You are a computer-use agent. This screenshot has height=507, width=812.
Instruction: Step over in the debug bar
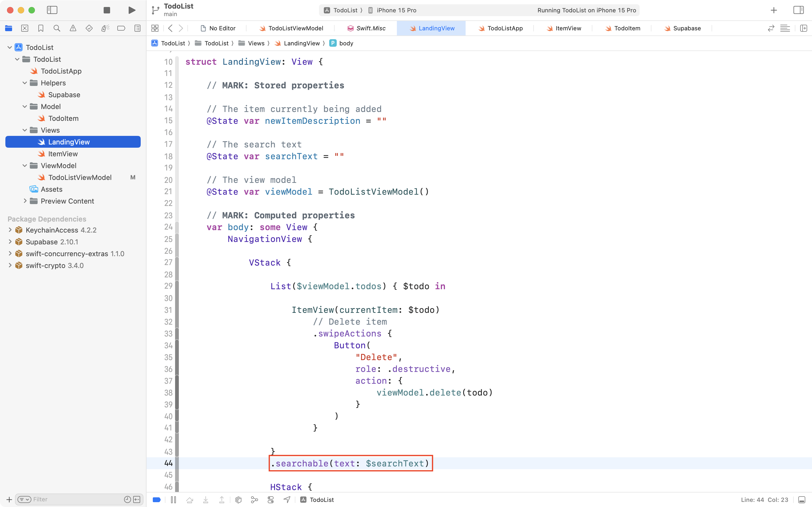pos(190,499)
